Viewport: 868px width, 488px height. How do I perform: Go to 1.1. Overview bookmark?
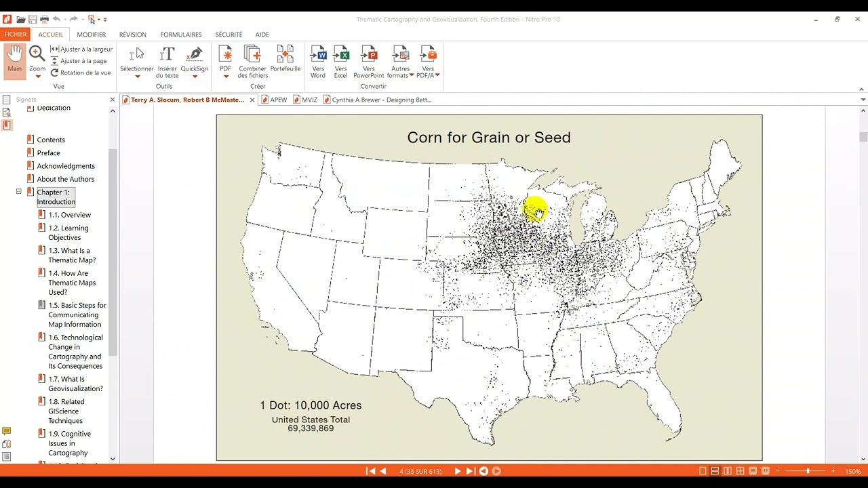69,215
